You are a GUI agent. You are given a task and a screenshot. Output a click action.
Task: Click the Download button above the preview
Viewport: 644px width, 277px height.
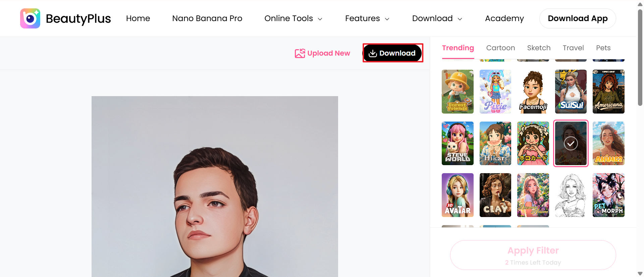pos(392,53)
